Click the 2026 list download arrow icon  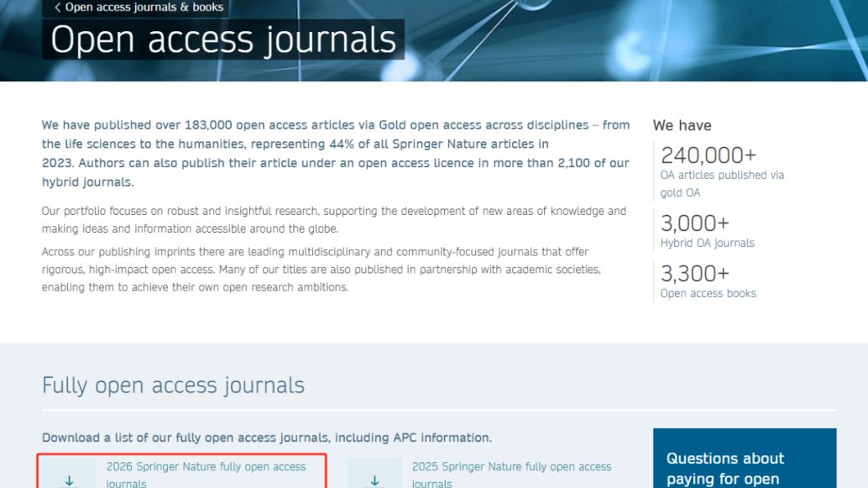click(70, 480)
